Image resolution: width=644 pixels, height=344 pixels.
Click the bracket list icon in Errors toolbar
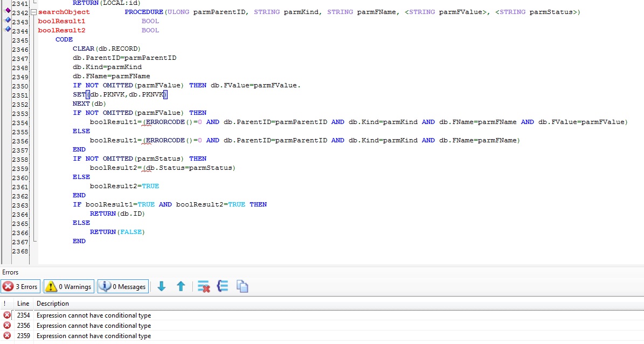pyautogui.click(x=223, y=287)
